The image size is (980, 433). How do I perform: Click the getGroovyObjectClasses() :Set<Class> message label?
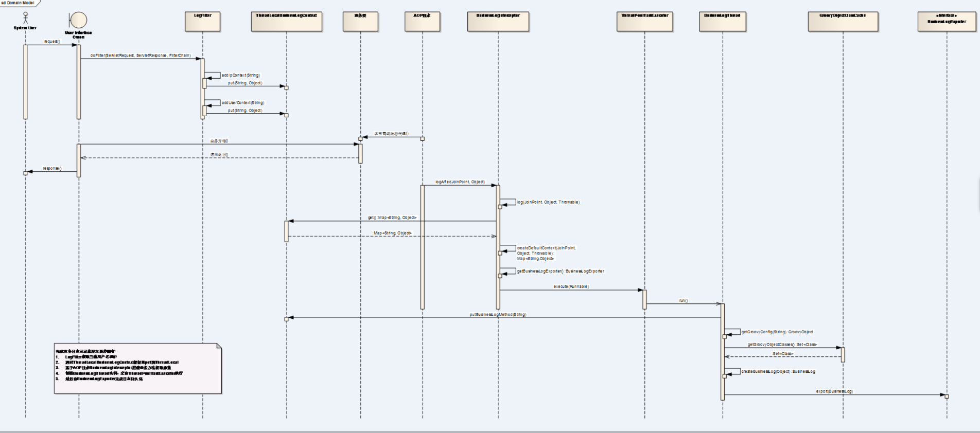point(782,345)
